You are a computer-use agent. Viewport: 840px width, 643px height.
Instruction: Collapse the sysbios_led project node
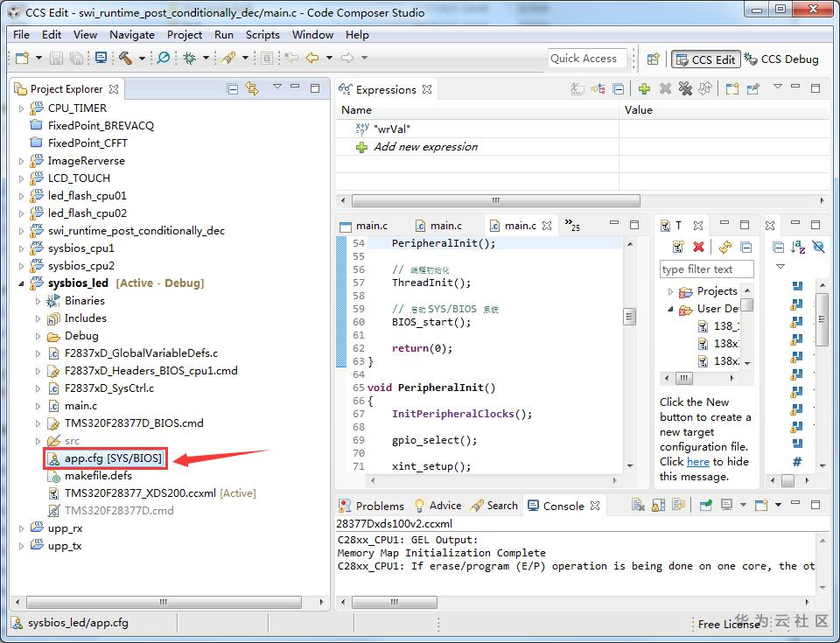point(22,283)
